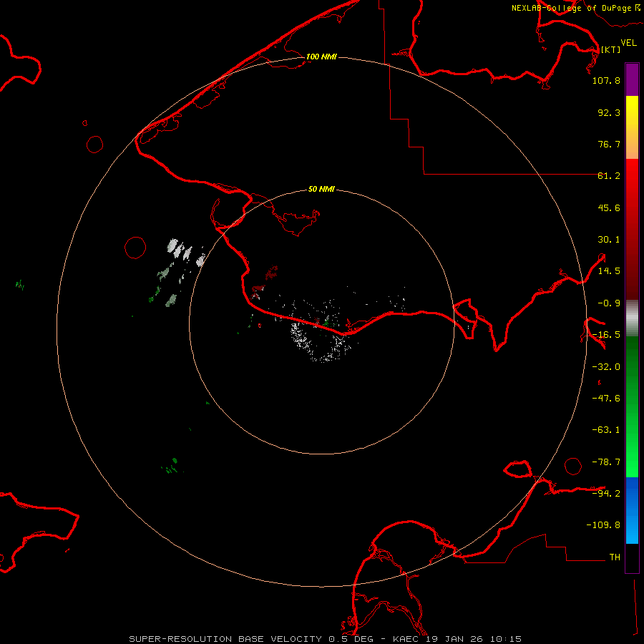The width and height of the screenshot is (644, 644).
Task: Click the TH legend label
Action: click(615, 557)
